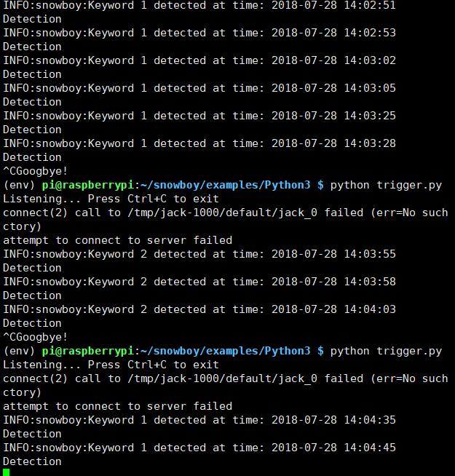Click 'Detection' under the 14:02:51 entry
Viewport: 455px width, 476px height.
(x=32, y=19)
